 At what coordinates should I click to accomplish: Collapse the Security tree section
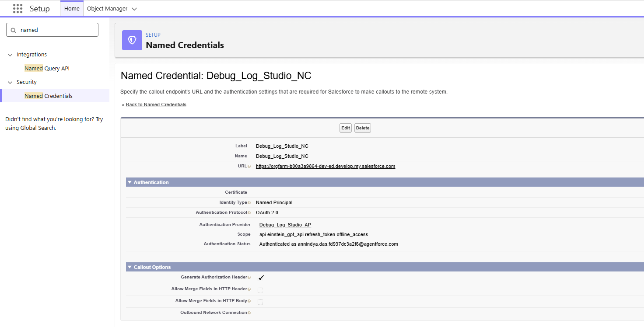click(10, 82)
